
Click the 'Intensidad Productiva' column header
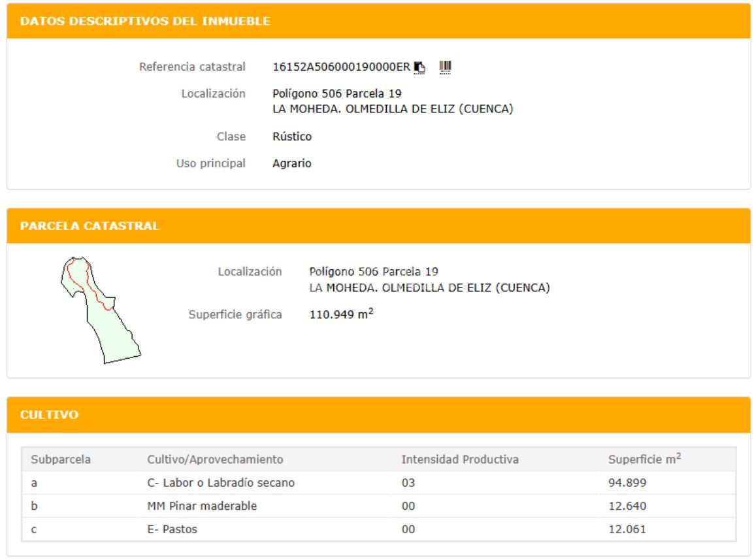coord(459,459)
